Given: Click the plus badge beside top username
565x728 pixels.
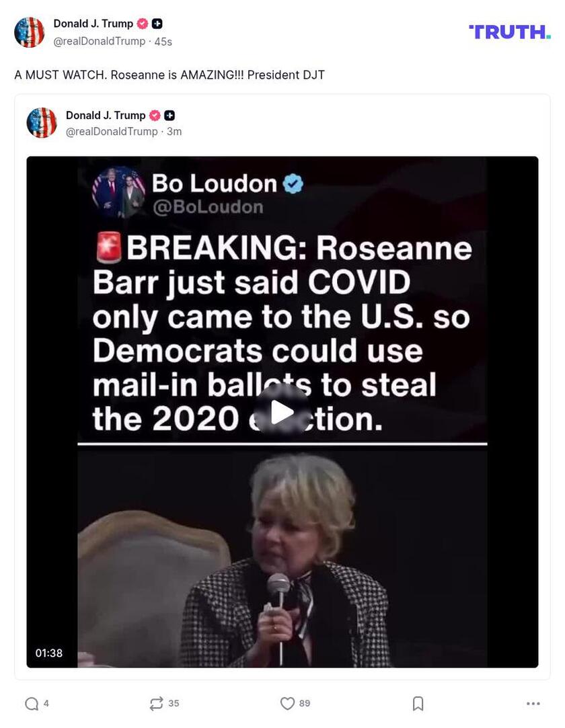Looking at the screenshot, I should pos(157,24).
